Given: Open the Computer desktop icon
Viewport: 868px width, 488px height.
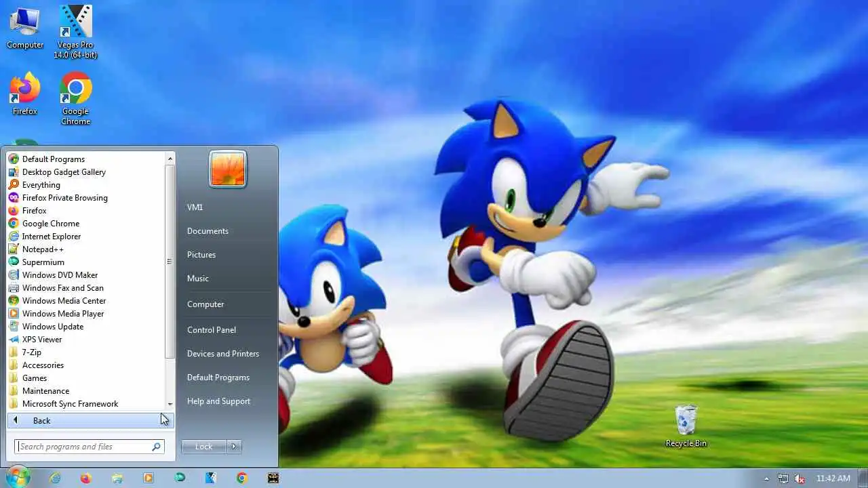Looking at the screenshot, I should [x=25, y=28].
